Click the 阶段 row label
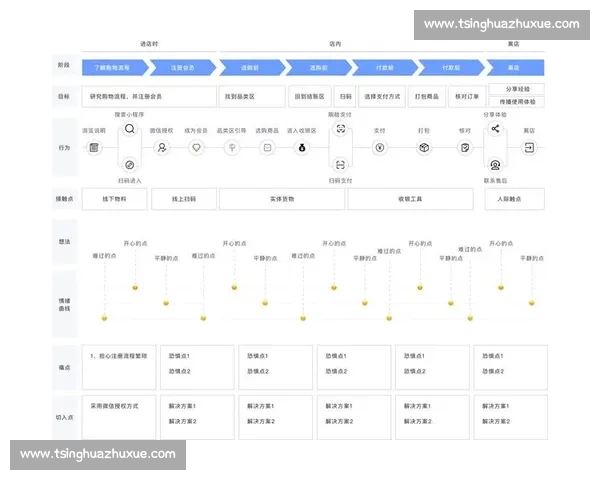This screenshot has width=600, height=480. [x=64, y=65]
